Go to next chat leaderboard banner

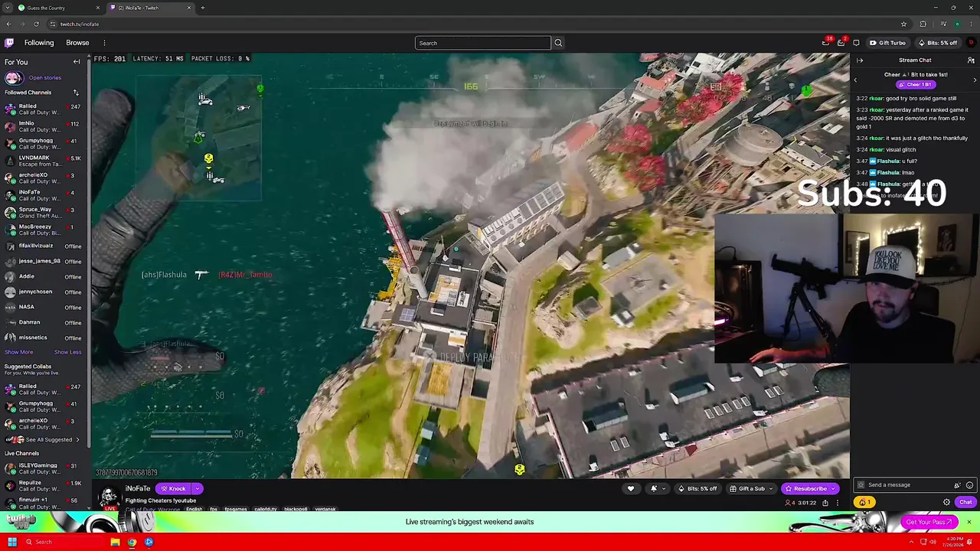point(975,80)
